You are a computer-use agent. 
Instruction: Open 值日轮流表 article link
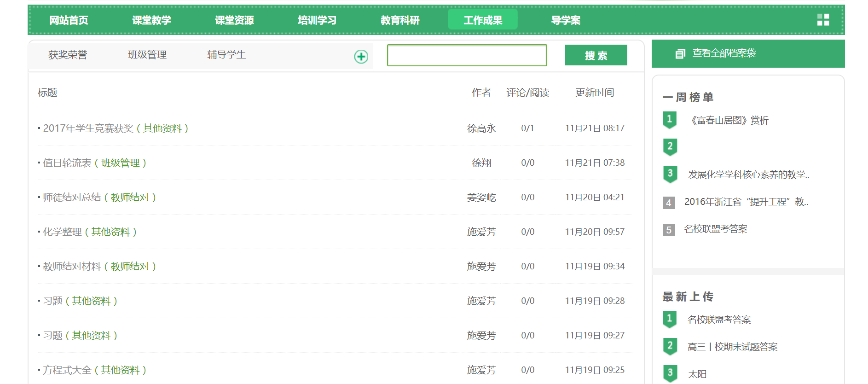coord(67,163)
